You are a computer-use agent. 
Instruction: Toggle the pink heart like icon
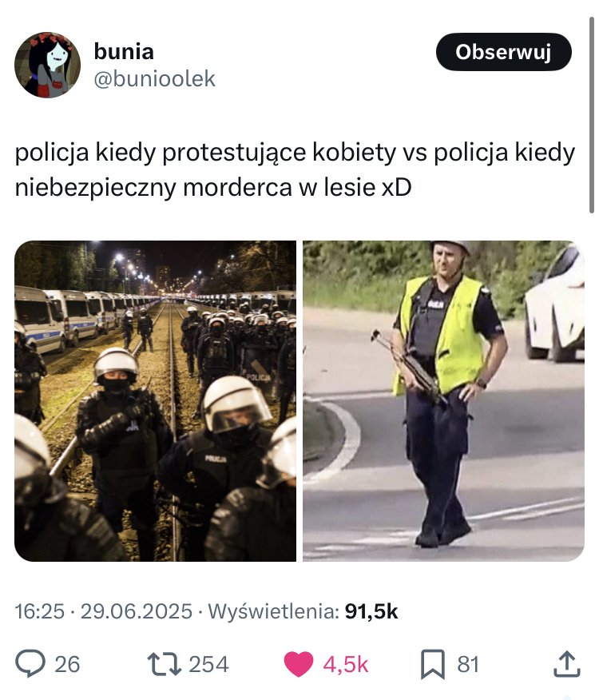[299, 664]
